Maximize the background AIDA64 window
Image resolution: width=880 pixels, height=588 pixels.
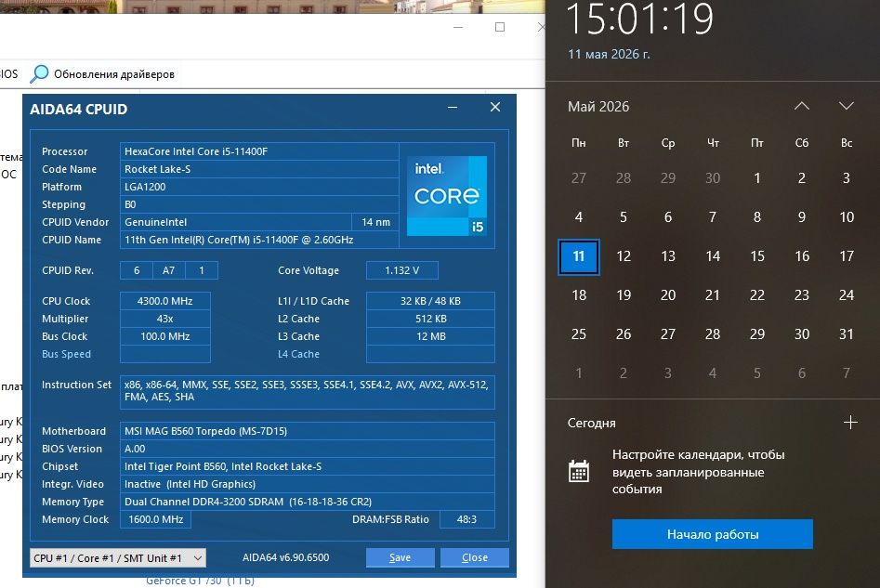[500, 27]
